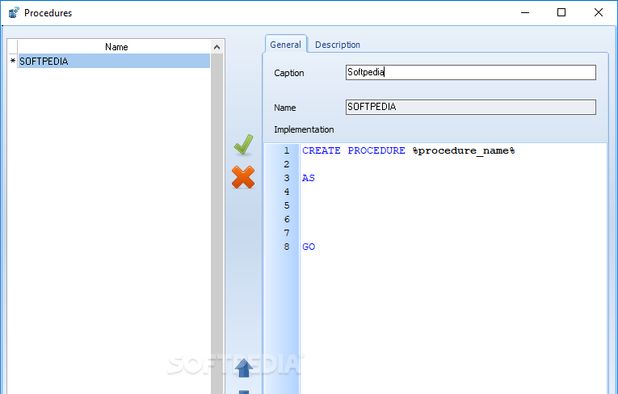This screenshot has height=394, width=618.
Task: Maximize the Procedures window
Action: (561, 13)
